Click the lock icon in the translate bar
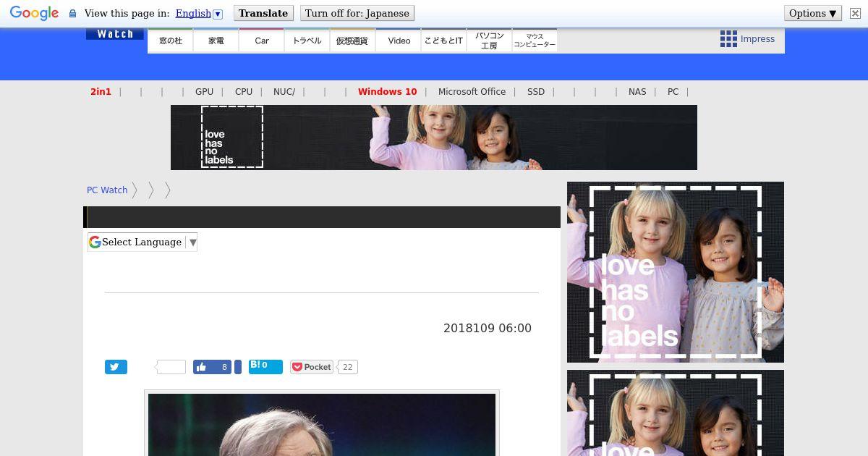Screen dimensions: 868x456 (x=72, y=14)
